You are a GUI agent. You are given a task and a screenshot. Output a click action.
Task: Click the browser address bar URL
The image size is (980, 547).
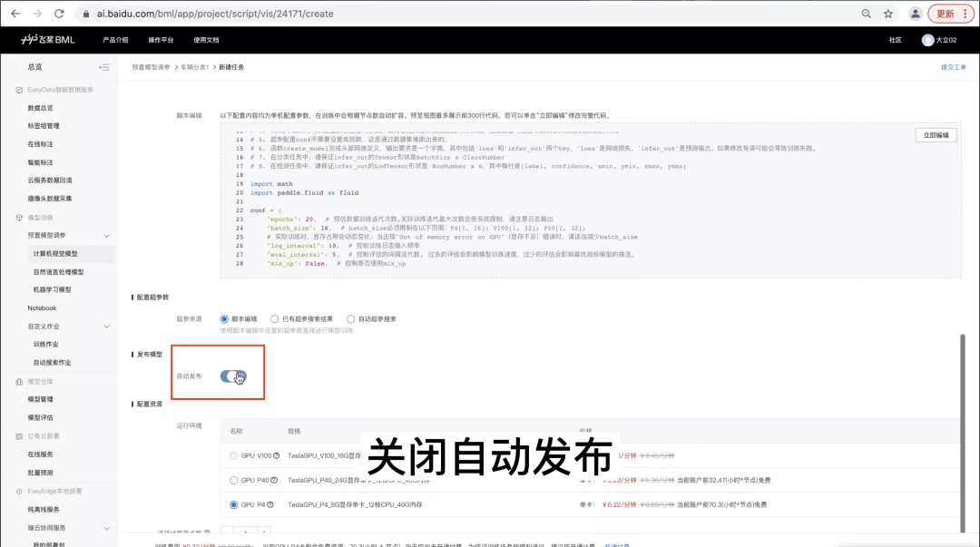(215, 14)
